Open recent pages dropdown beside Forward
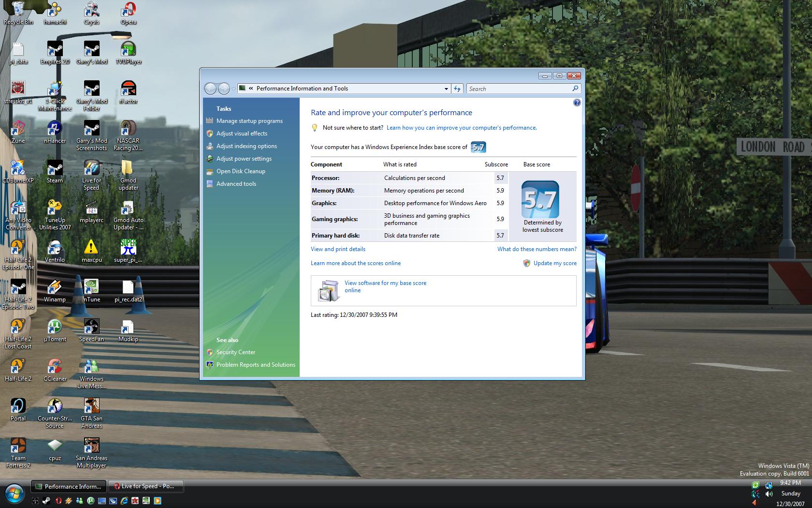Viewport: 812px width, 508px height. 233,89
